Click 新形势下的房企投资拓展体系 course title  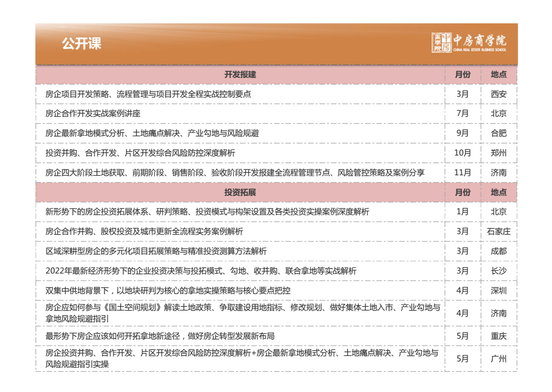(x=207, y=212)
